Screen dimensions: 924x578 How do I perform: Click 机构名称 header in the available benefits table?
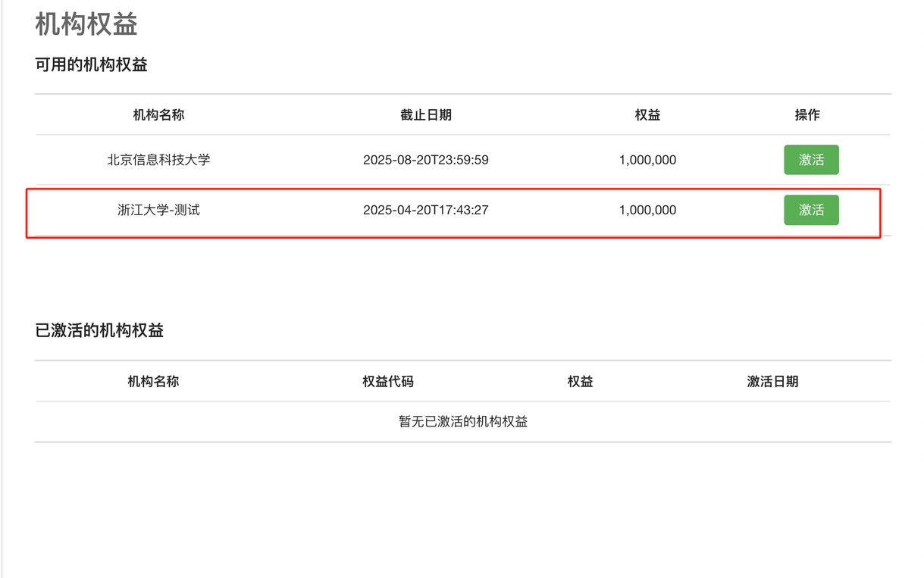coord(158,115)
